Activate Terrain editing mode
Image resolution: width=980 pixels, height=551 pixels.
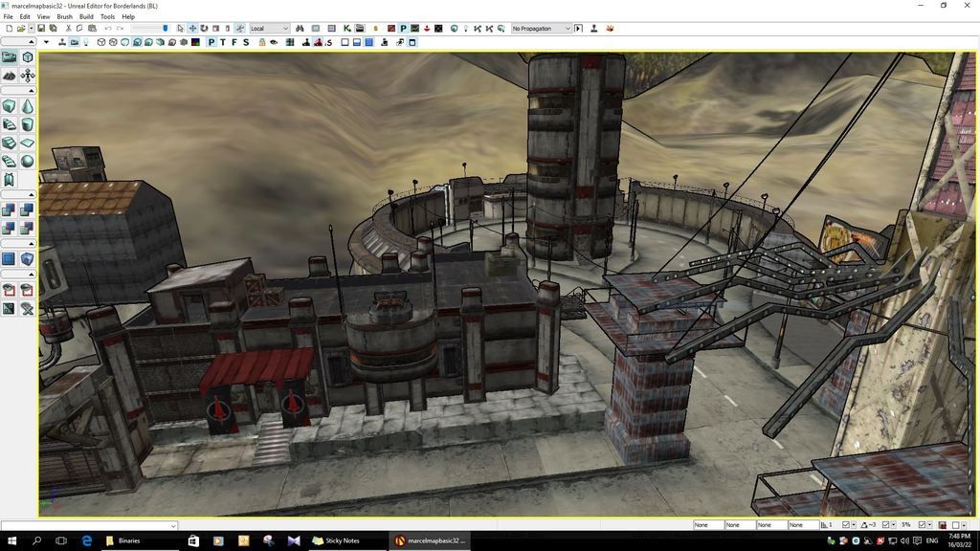pos(9,76)
